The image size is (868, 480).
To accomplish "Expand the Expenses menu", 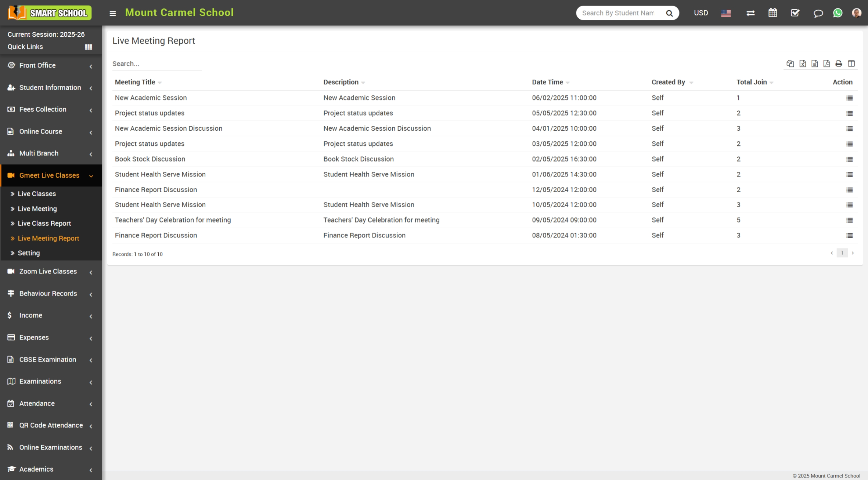I will [51, 338].
